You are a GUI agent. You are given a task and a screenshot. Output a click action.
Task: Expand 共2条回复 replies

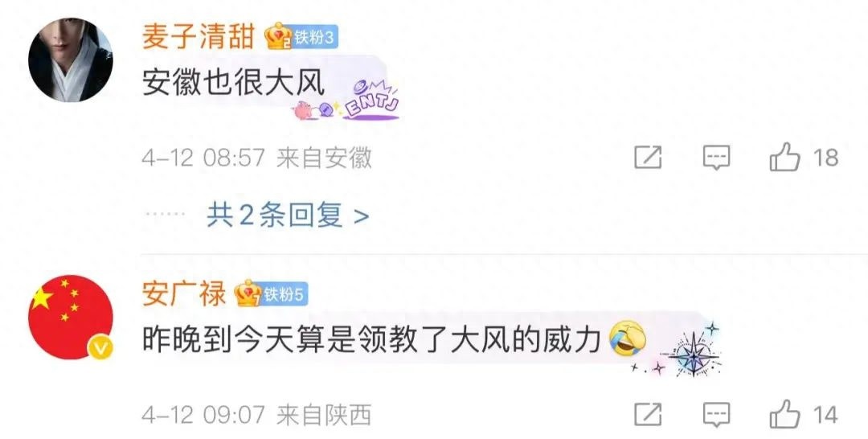[x=287, y=215]
